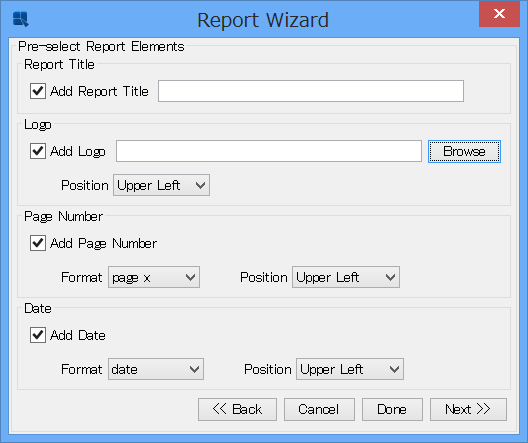Viewport: 528px width, 443px height.
Task: Finish the wizard with Done
Action: point(392,410)
